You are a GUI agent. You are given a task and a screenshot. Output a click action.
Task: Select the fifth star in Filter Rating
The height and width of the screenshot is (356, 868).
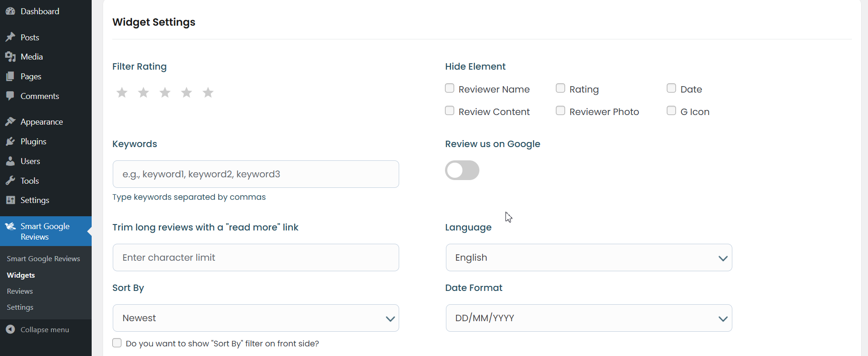click(208, 93)
